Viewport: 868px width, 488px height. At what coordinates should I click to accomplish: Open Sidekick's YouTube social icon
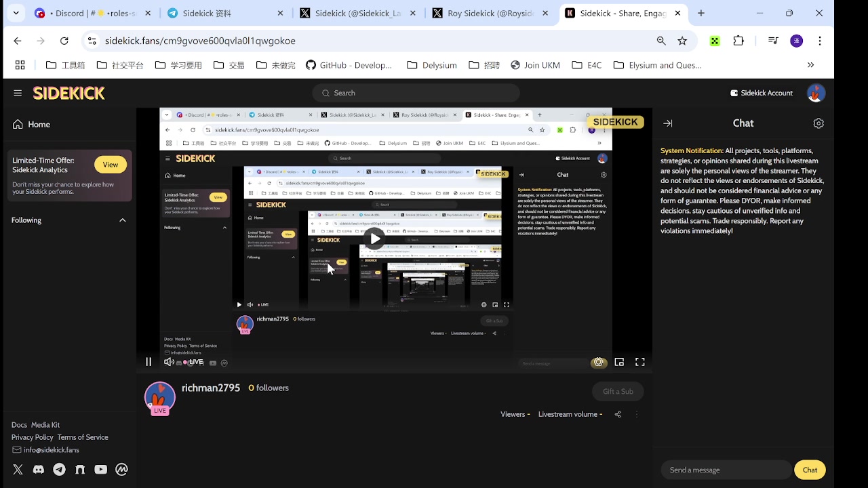coord(100,469)
